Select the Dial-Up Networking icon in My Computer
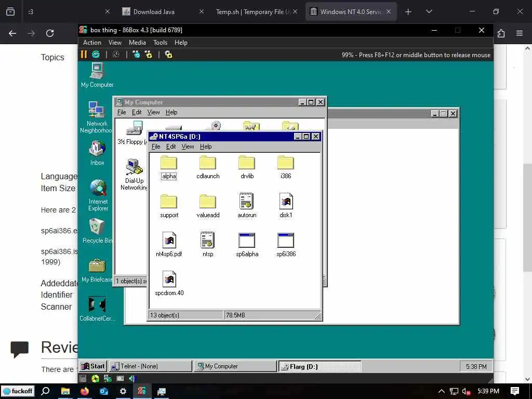 pos(135,175)
